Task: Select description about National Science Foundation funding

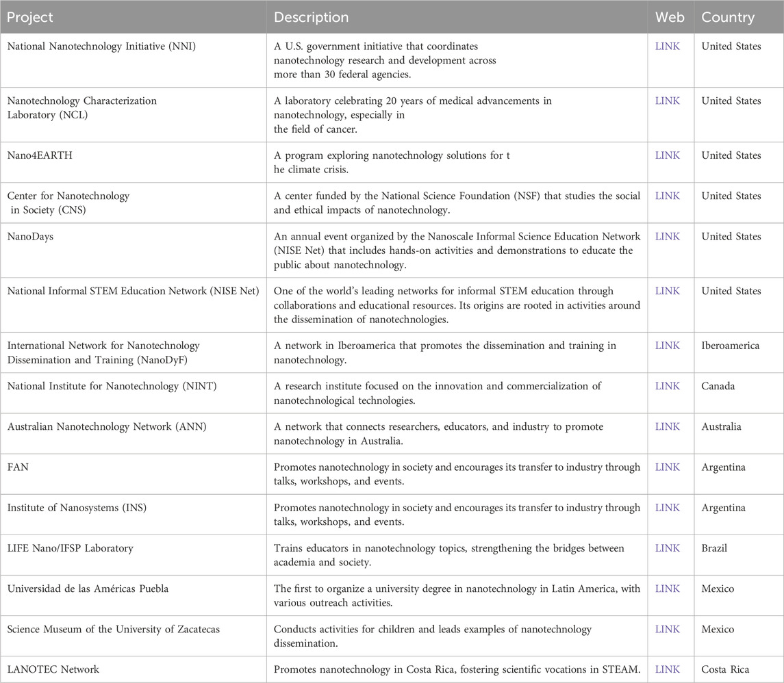Action: point(457,203)
